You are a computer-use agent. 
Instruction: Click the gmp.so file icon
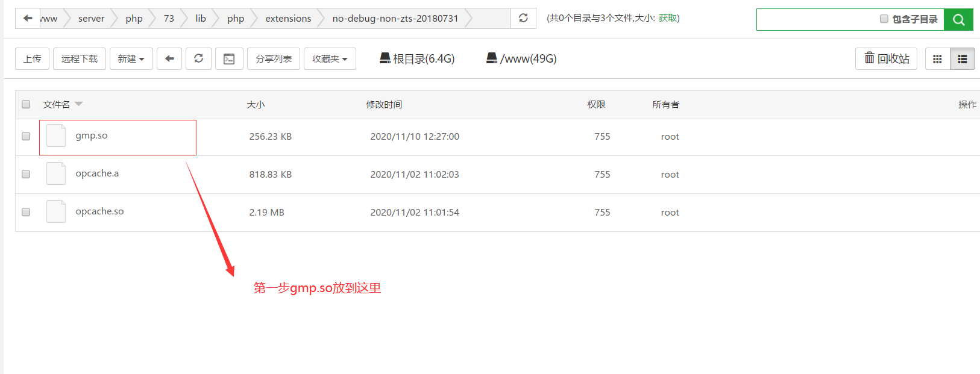click(56, 136)
